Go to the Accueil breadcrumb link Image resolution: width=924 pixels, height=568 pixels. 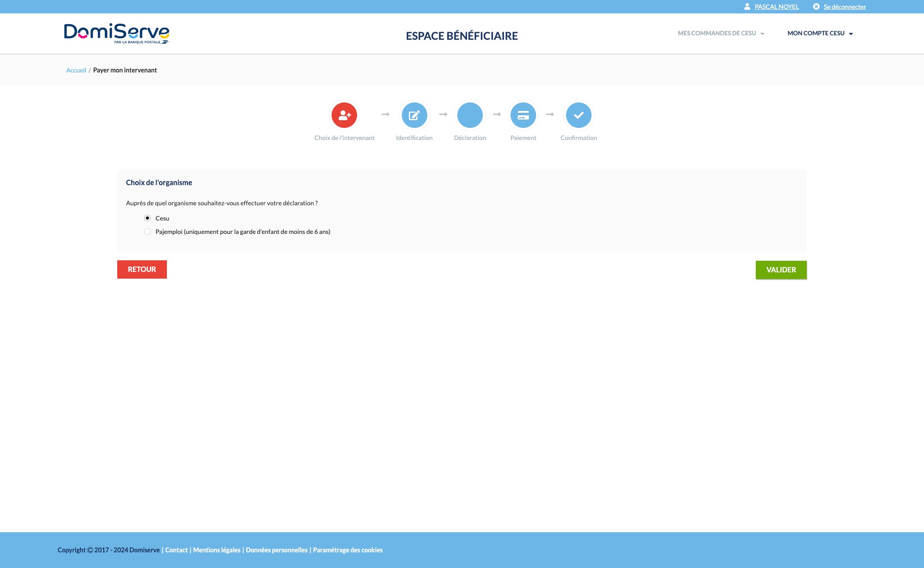76,70
